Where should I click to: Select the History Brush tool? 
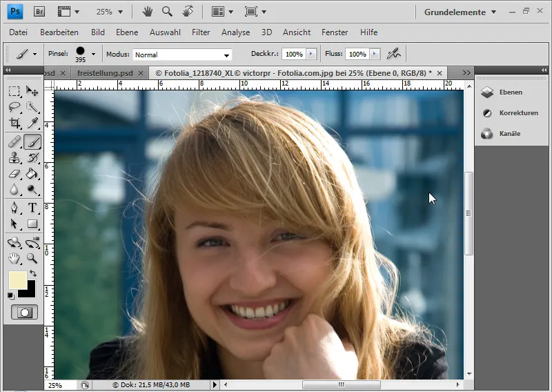32,158
